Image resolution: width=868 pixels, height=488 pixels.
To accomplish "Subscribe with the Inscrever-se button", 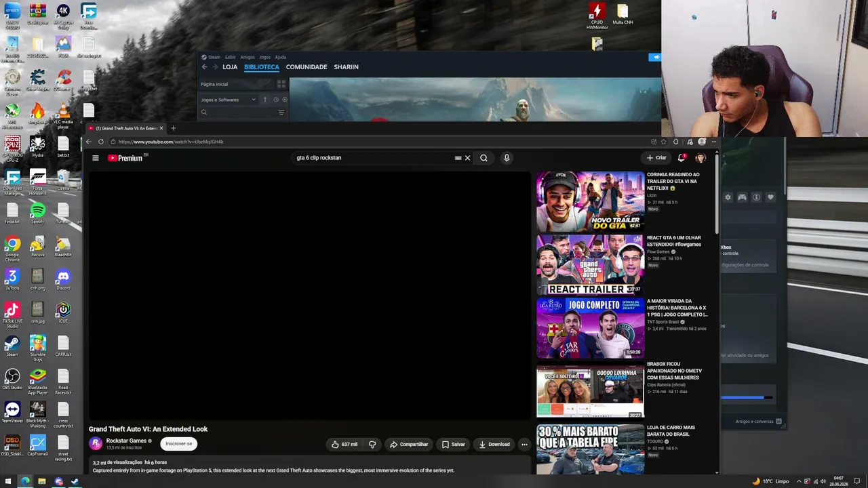I will point(179,444).
